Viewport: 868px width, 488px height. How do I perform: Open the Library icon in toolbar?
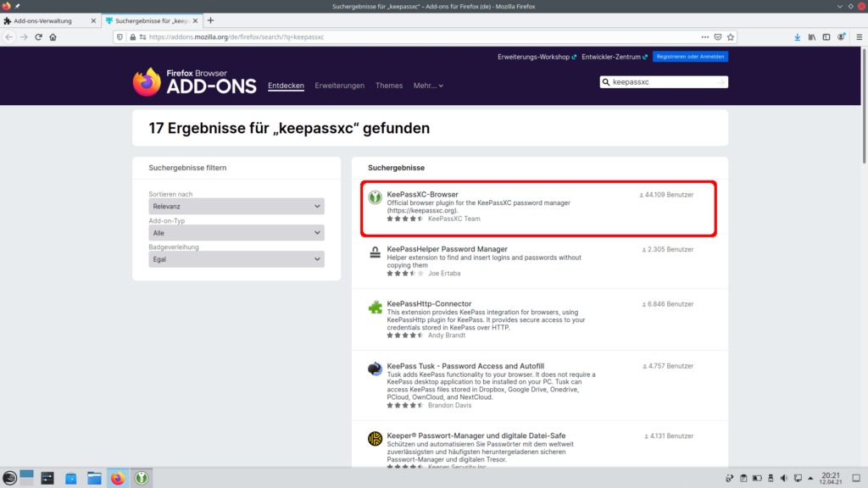[811, 37]
